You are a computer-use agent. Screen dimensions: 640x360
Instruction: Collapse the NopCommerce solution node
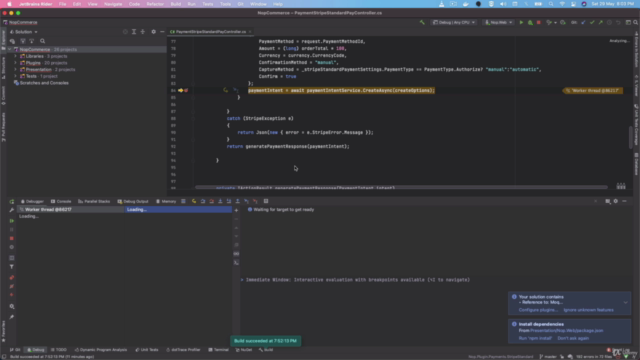coord(9,49)
